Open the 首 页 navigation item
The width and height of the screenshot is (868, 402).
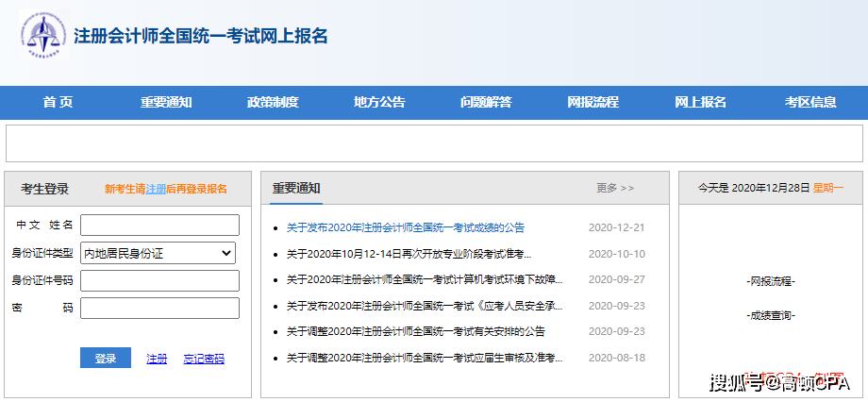coord(58,103)
